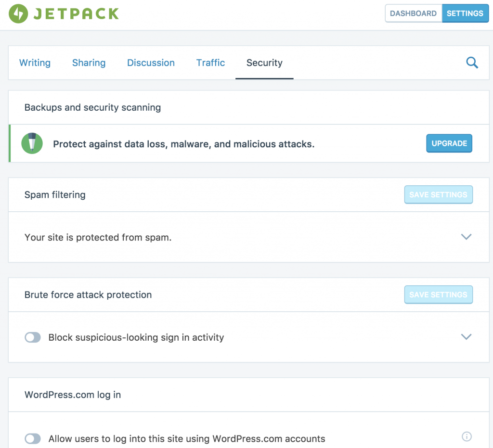Open search with the magnifying glass icon
The width and height of the screenshot is (493, 448).
click(x=472, y=63)
